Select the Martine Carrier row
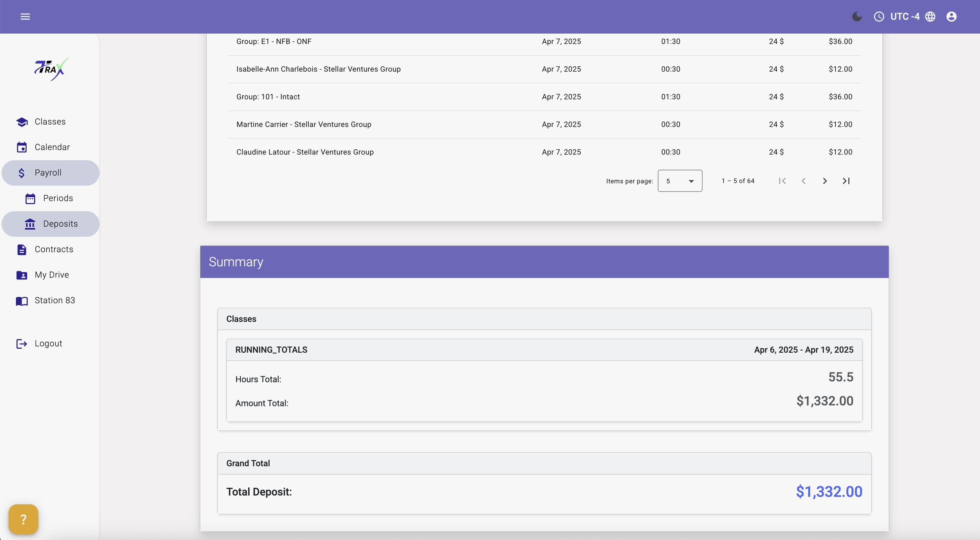 click(544, 125)
